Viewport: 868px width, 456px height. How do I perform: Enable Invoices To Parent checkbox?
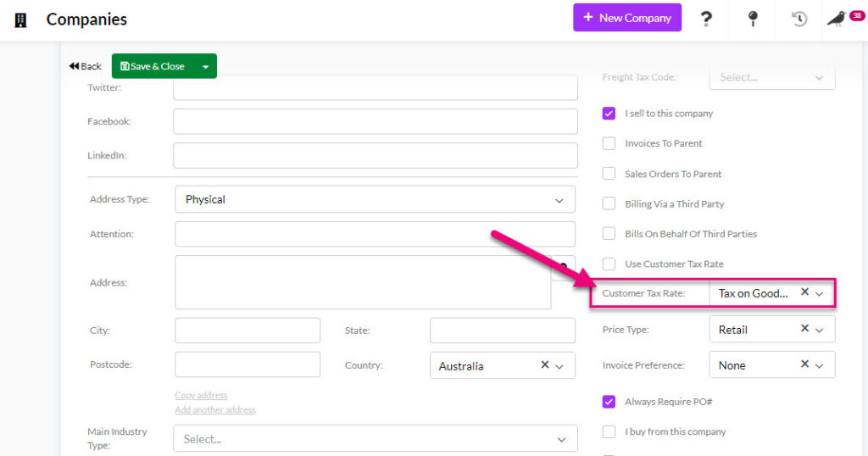coord(609,143)
